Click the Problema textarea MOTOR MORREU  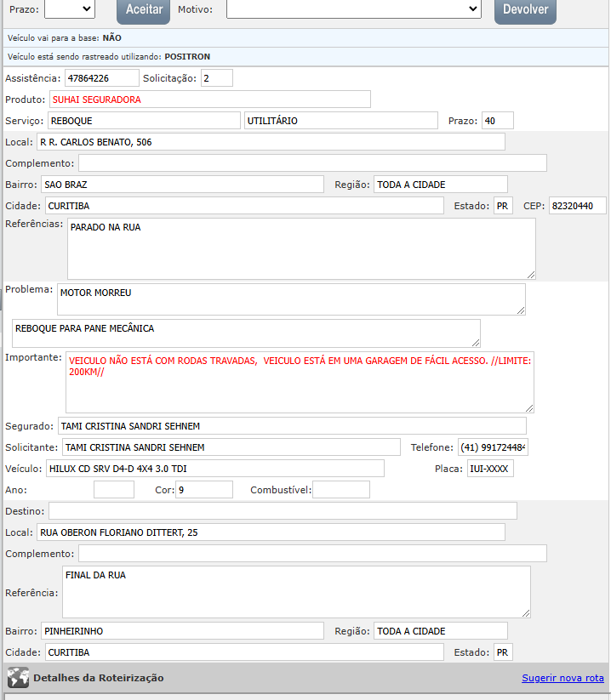pyautogui.click(x=291, y=299)
